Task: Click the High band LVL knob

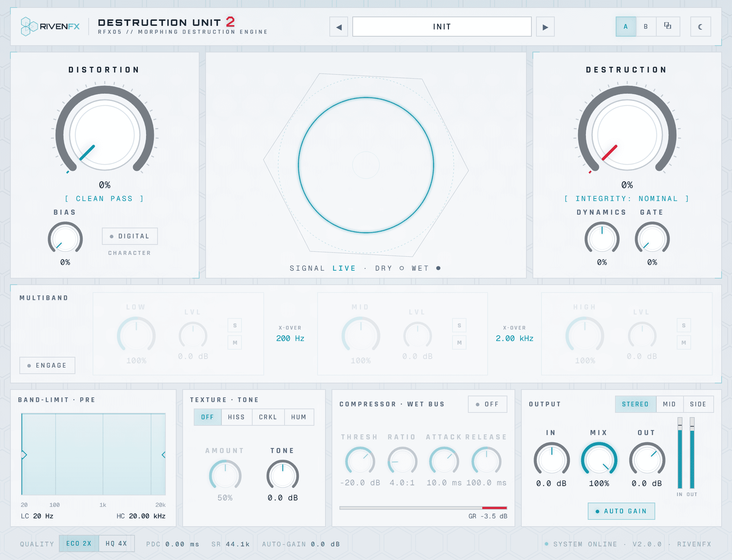Action: click(642, 335)
